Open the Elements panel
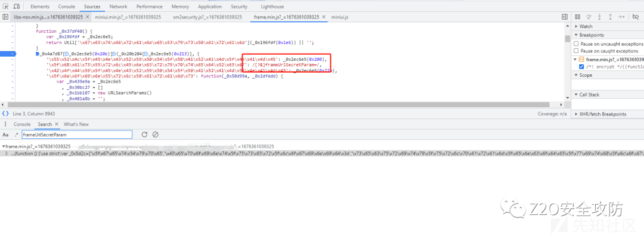The width and height of the screenshot is (644, 237). (40, 7)
